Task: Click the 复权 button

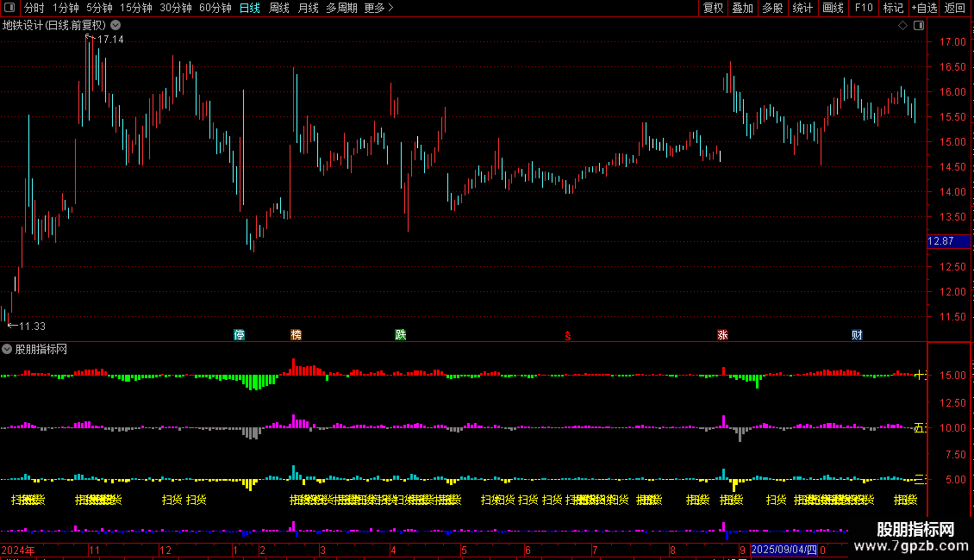Action: pos(713,8)
